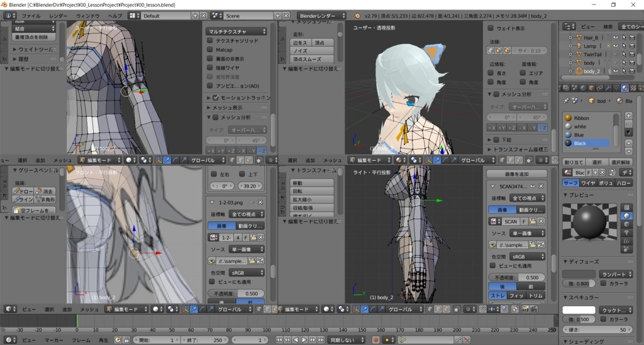Image resolution: width=644 pixels, height=345 pixels.
Task: Expand the TwinTail tree item
Action: click(570, 54)
